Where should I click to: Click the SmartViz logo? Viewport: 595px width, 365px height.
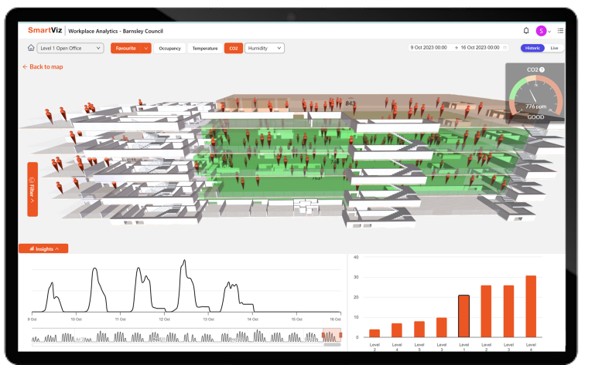(45, 30)
